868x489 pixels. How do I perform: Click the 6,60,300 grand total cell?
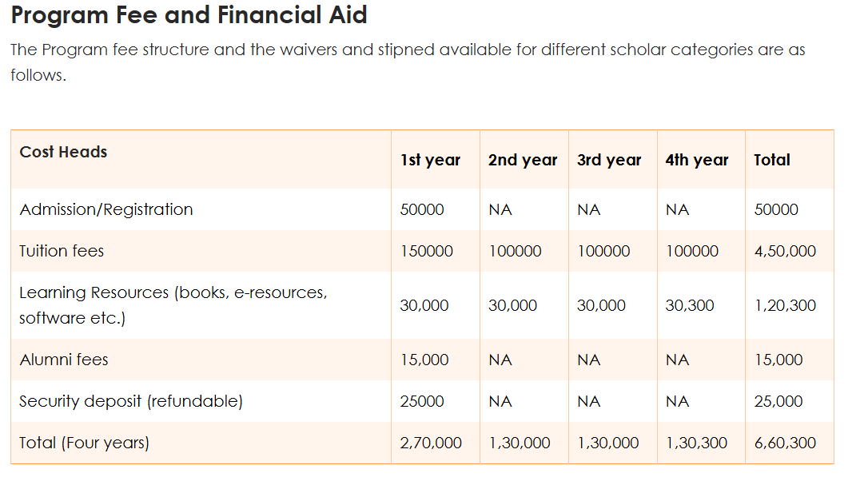[785, 443]
